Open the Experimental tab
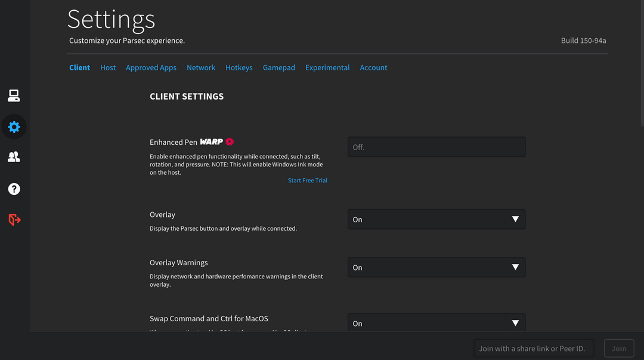 pos(327,67)
